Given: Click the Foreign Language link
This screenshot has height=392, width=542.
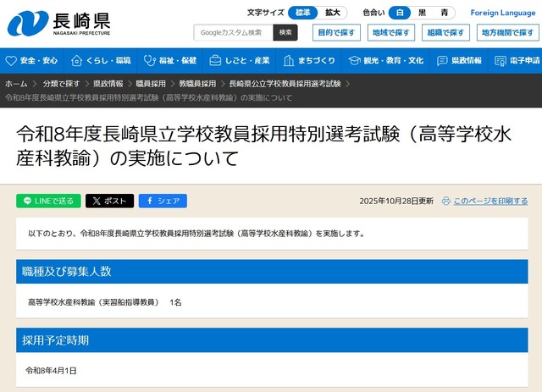Looking at the screenshot, I should click(503, 13).
